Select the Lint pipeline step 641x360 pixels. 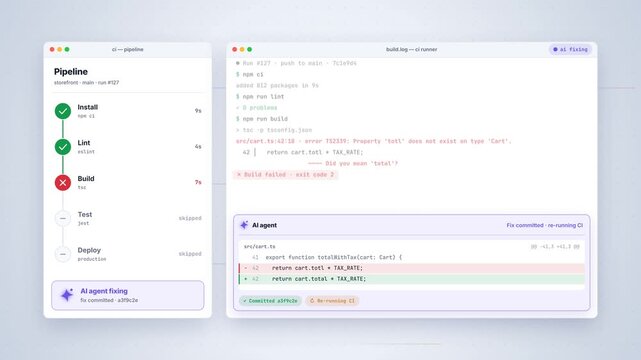pyautogui.click(x=128, y=147)
